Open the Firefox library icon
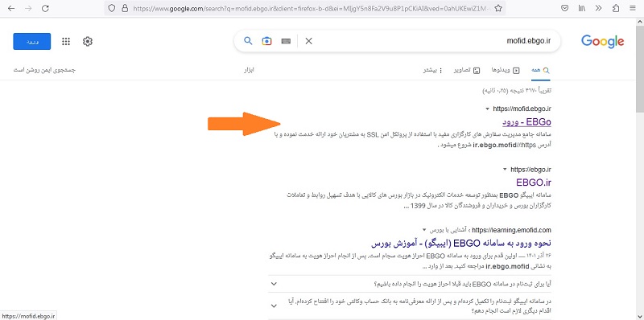The image size is (644, 320). click(582, 8)
